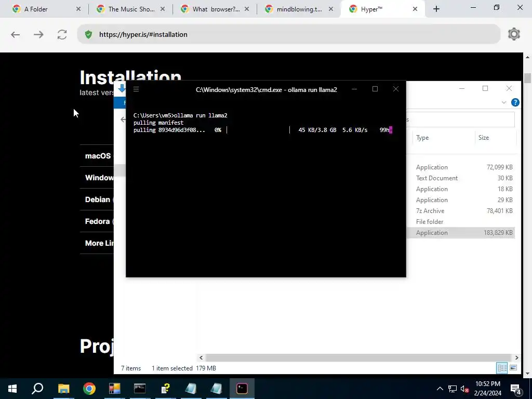Open the notification center icon
The height and width of the screenshot is (399, 532).
[x=516, y=389]
